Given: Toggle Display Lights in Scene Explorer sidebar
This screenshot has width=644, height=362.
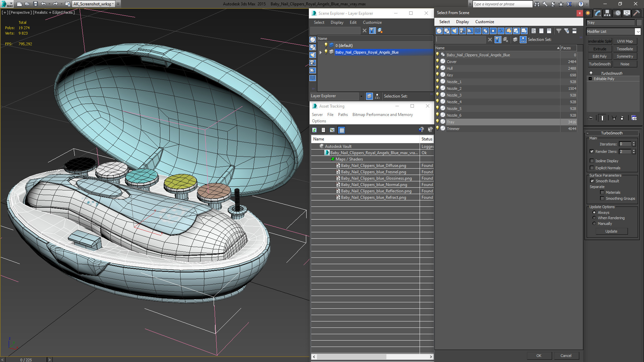Looking at the screenshot, I should 313,55.
